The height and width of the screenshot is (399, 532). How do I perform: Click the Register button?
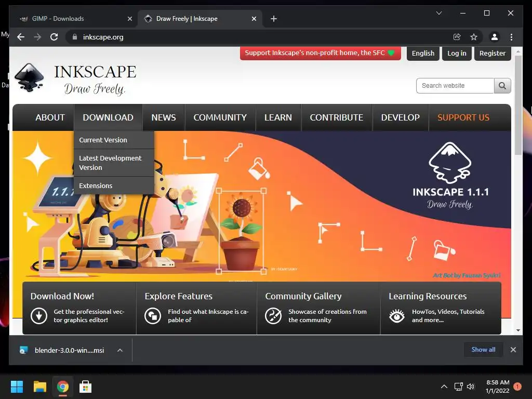[493, 54]
